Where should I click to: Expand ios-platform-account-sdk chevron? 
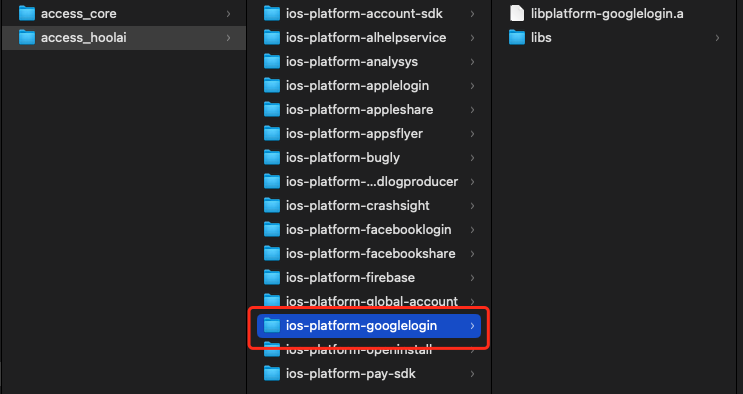pyautogui.click(x=472, y=14)
